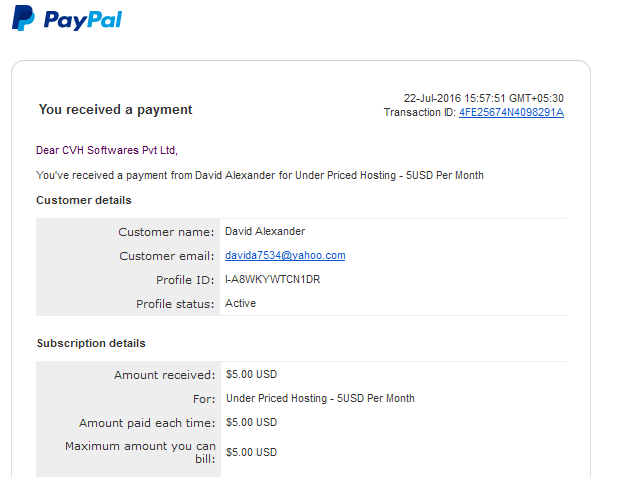This screenshot has height=477, width=638.
Task: Click the PayPal logo icon
Action: tap(23, 18)
